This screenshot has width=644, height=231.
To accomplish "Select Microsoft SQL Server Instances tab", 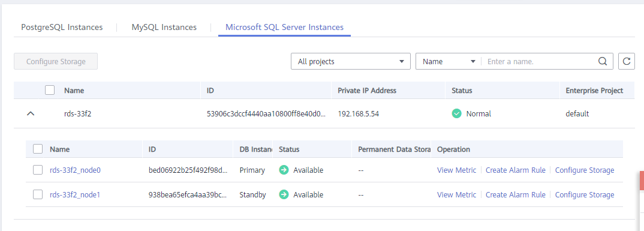I will 285,28.
